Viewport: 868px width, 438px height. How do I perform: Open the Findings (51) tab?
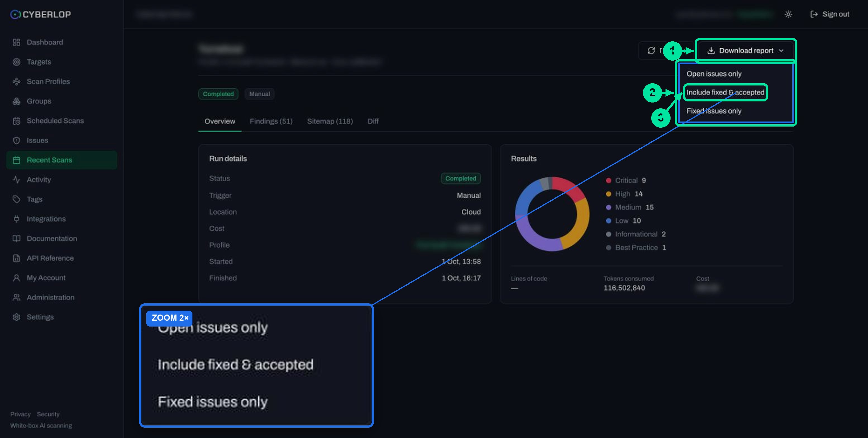point(271,121)
